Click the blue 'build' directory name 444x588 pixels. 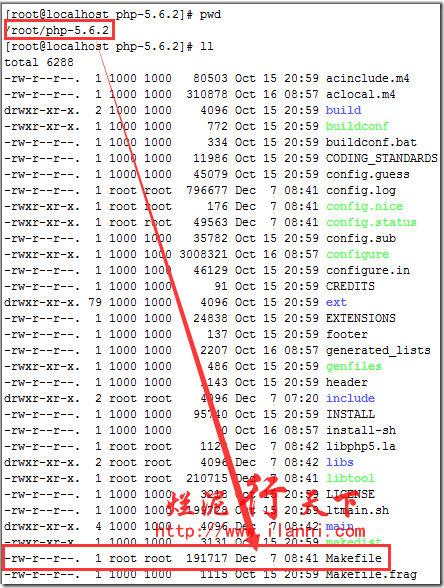click(x=343, y=110)
